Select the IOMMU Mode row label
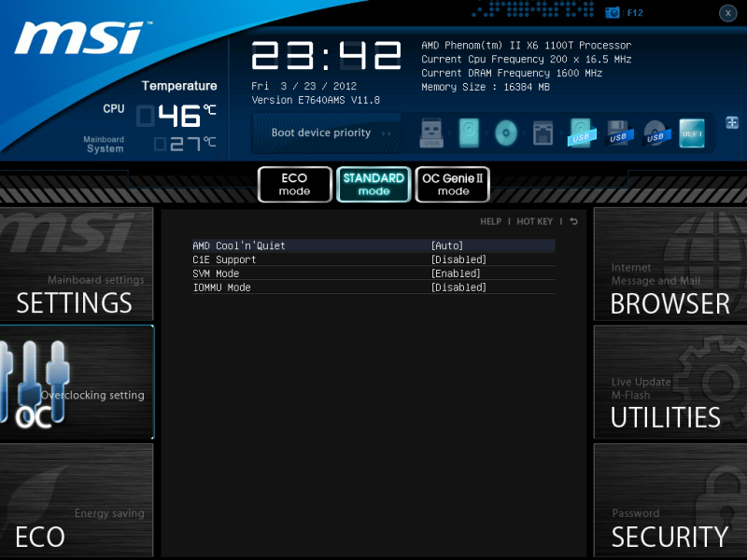Image resolution: width=747 pixels, height=560 pixels. 221,287
